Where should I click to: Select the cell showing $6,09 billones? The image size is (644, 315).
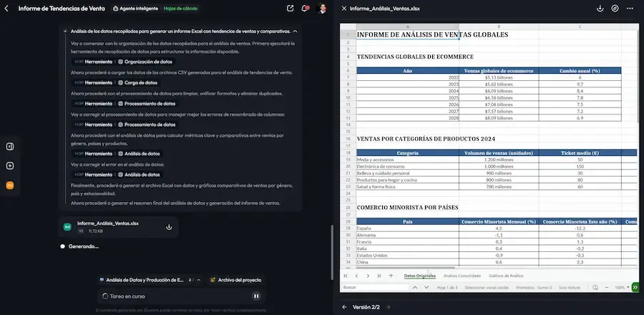pyautogui.click(x=499, y=91)
